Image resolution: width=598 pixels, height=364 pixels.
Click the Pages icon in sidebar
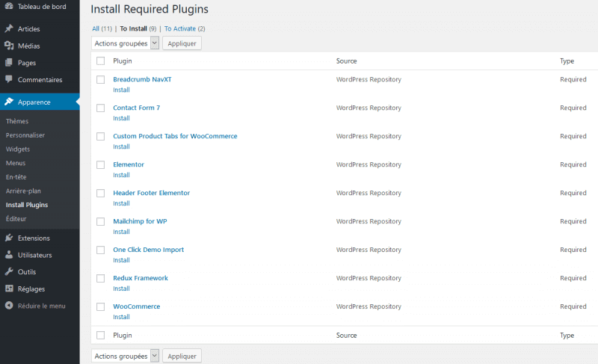9,63
